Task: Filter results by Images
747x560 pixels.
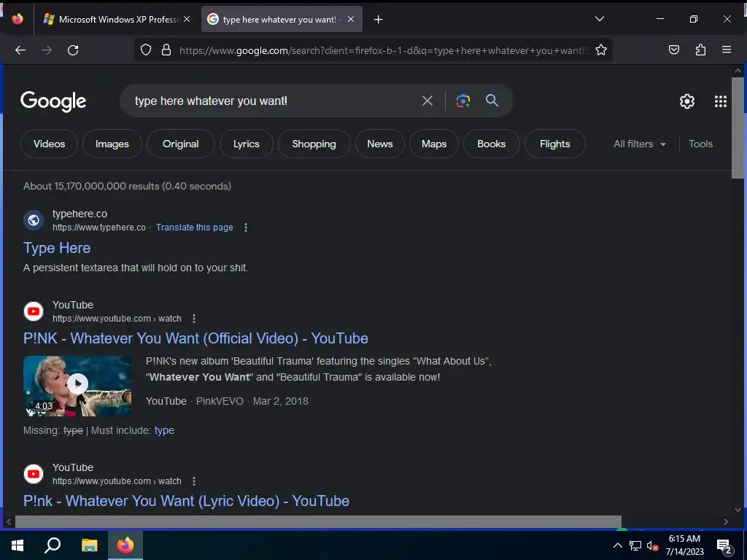Action: tap(112, 144)
